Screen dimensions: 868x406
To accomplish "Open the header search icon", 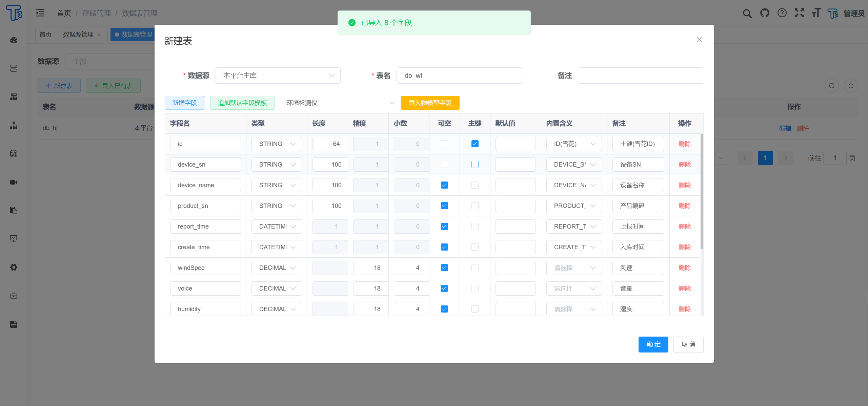I will (747, 13).
